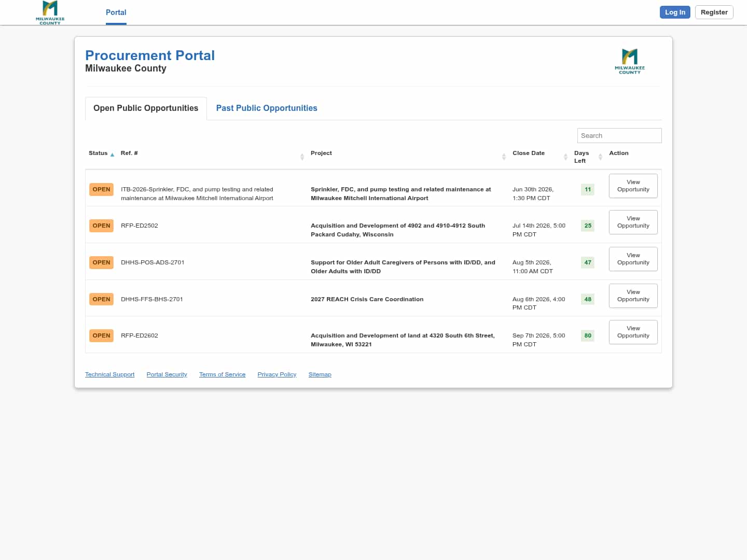This screenshot has width=747, height=560.
Task: Click close date 'Aug 5th 2026, 11:00 AM CDT'
Action: click(533, 267)
